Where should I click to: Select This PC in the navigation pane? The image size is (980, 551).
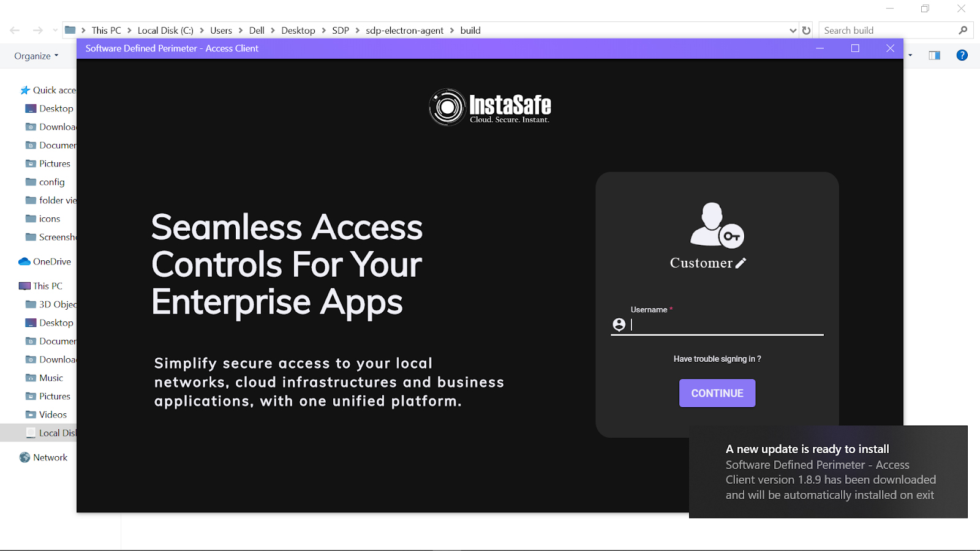point(40,286)
